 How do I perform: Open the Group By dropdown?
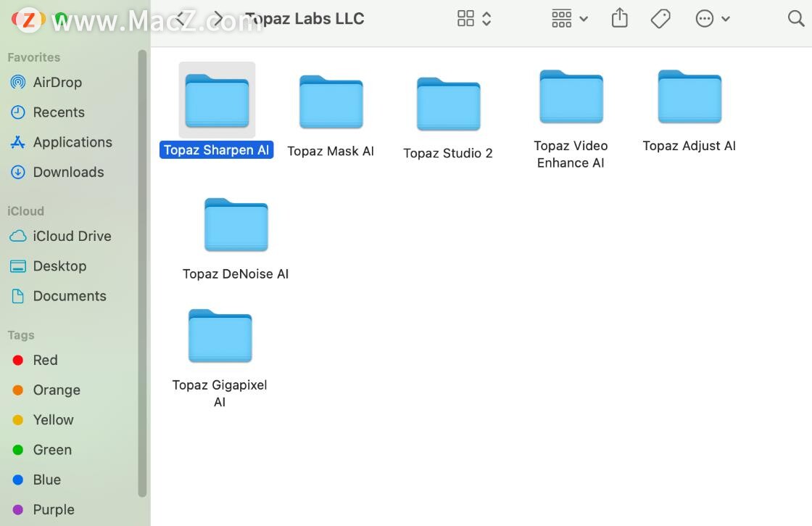(570, 19)
